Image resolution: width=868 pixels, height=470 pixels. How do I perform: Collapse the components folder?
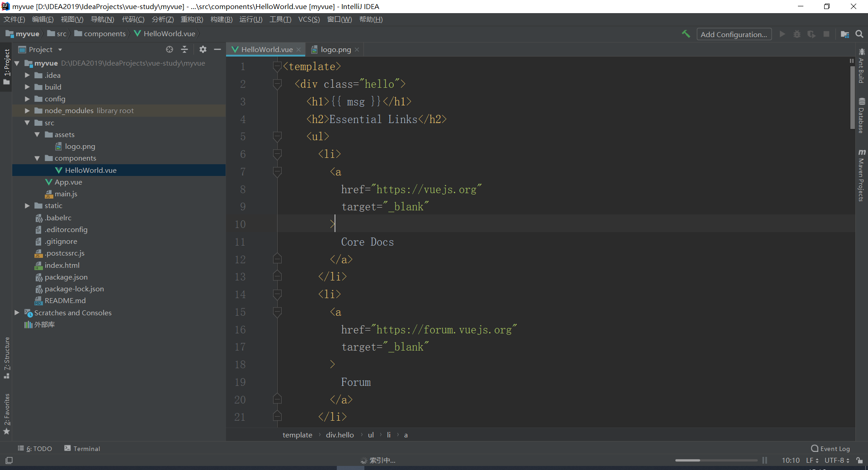click(37, 158)
